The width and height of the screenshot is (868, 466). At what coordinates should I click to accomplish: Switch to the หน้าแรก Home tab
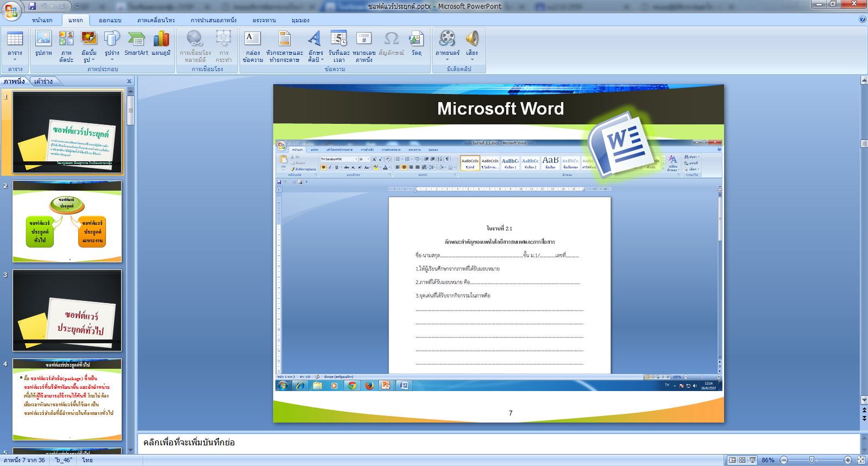point(42,20)
